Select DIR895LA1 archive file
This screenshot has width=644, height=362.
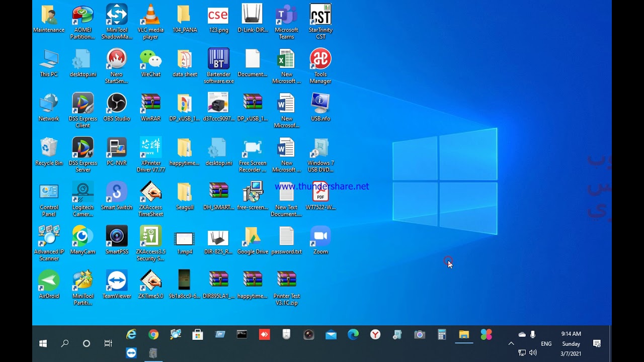tap(218, 285)
